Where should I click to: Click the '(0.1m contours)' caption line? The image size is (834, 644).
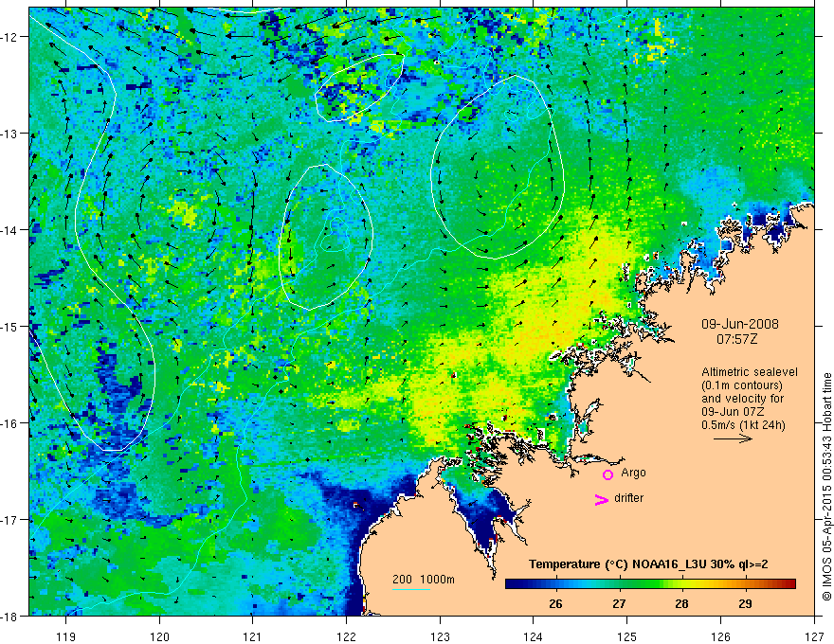coord(742,385)
